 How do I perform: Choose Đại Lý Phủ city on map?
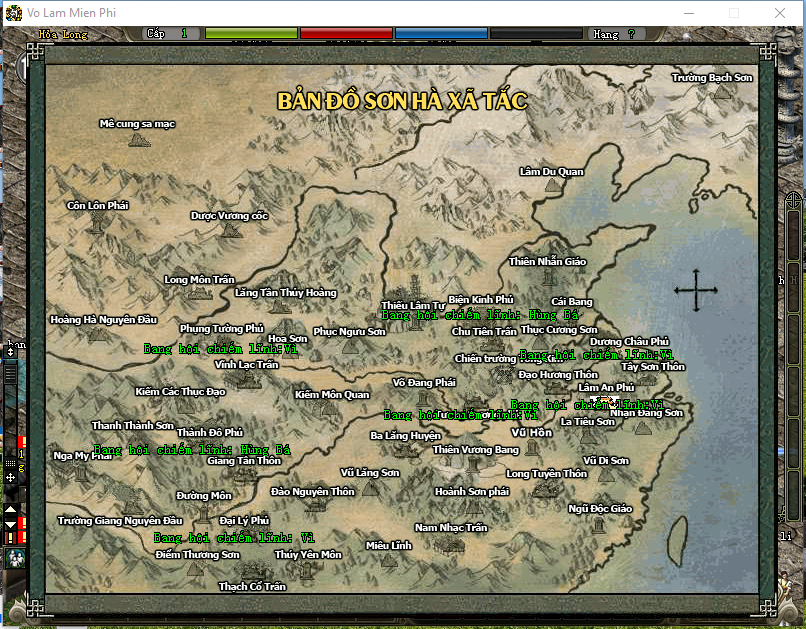click(x=244, y=520)
